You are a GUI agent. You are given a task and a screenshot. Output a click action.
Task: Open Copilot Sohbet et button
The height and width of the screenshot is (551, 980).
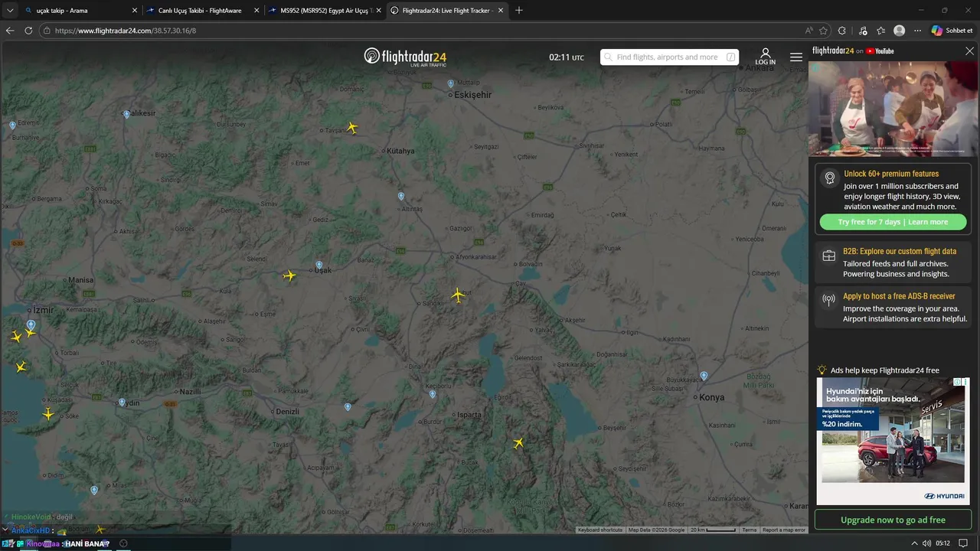(952, 31)
